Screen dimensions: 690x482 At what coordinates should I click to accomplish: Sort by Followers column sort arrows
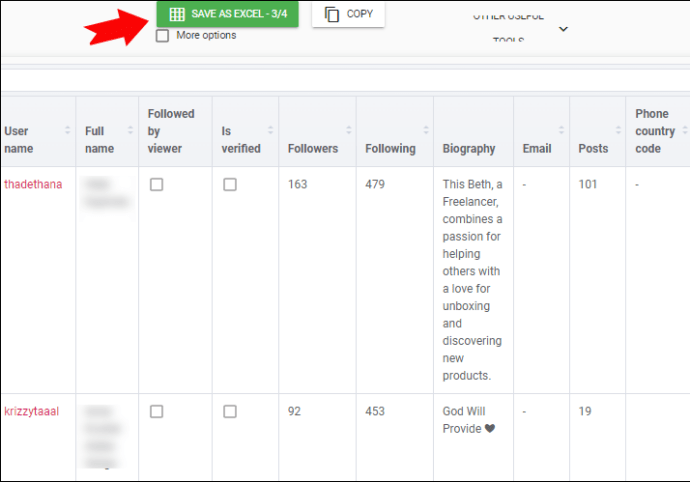coord(349,131)
